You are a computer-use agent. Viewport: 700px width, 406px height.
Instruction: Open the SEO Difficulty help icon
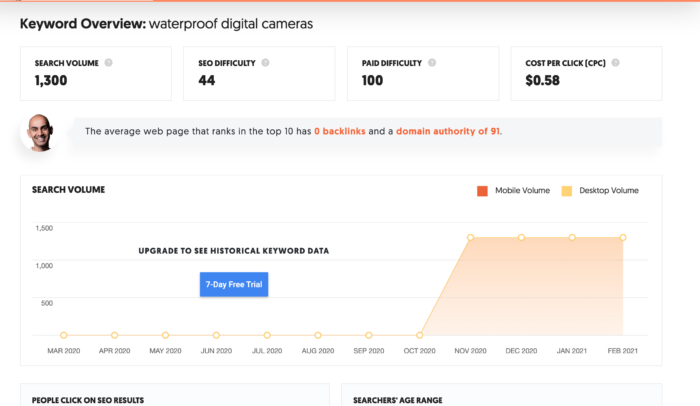point(265,63)
